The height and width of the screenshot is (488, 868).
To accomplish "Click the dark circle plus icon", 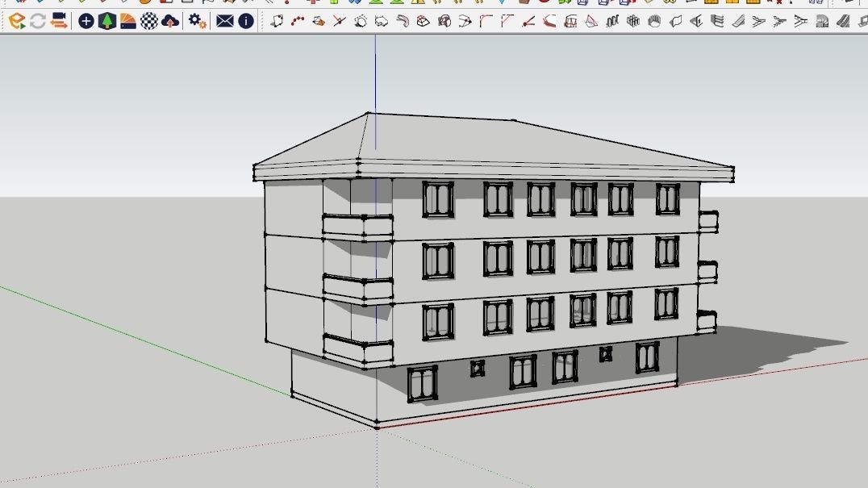I will [86, 21].
